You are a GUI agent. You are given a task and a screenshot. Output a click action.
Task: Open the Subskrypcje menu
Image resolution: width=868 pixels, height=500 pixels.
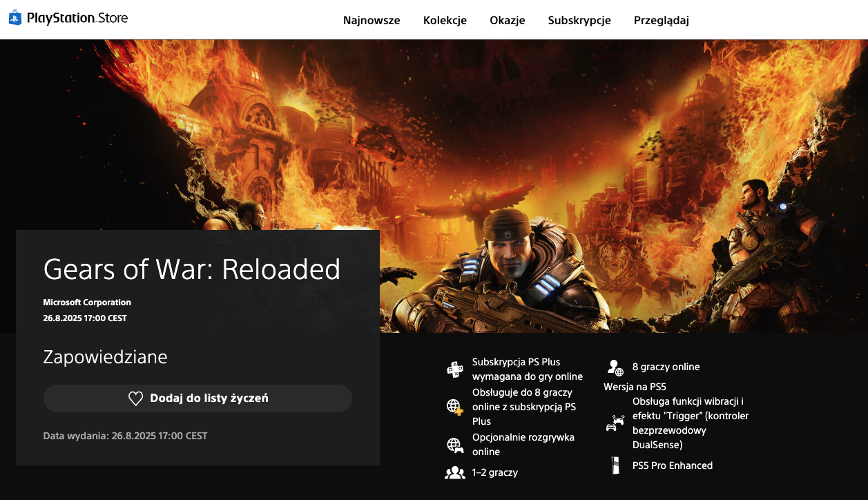(x=579, y=20)
